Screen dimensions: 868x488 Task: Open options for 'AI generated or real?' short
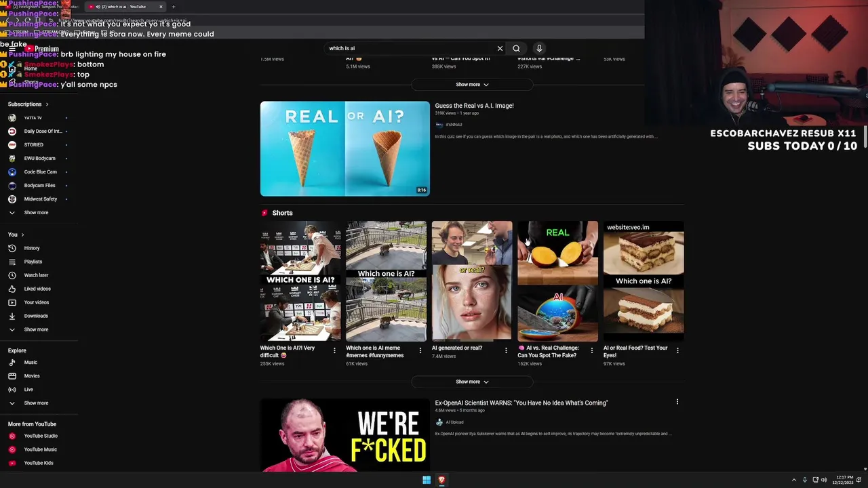[x=506, y=350]
